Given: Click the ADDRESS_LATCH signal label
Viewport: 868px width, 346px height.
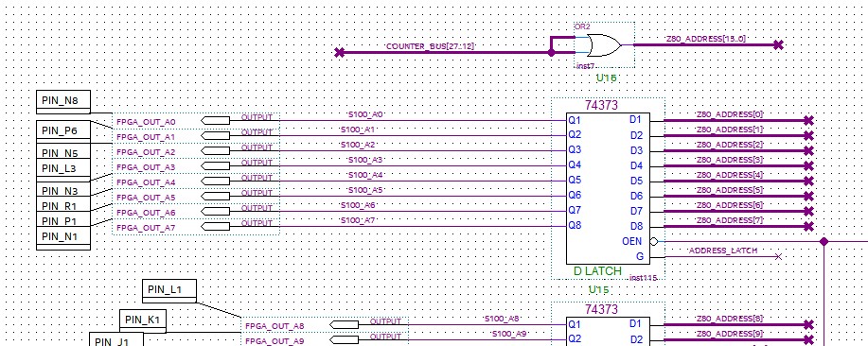Looking at the screenshot, I should pos(723,251).
